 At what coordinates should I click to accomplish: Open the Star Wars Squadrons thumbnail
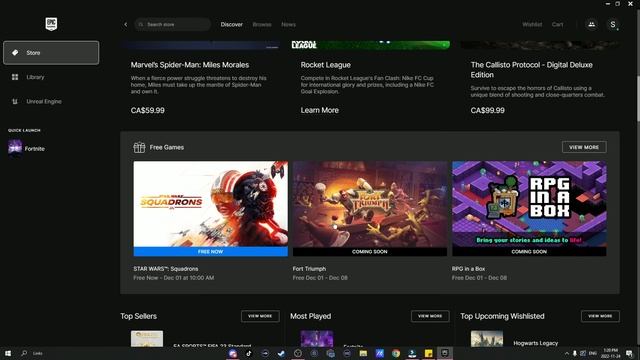[x=211, y=204]
